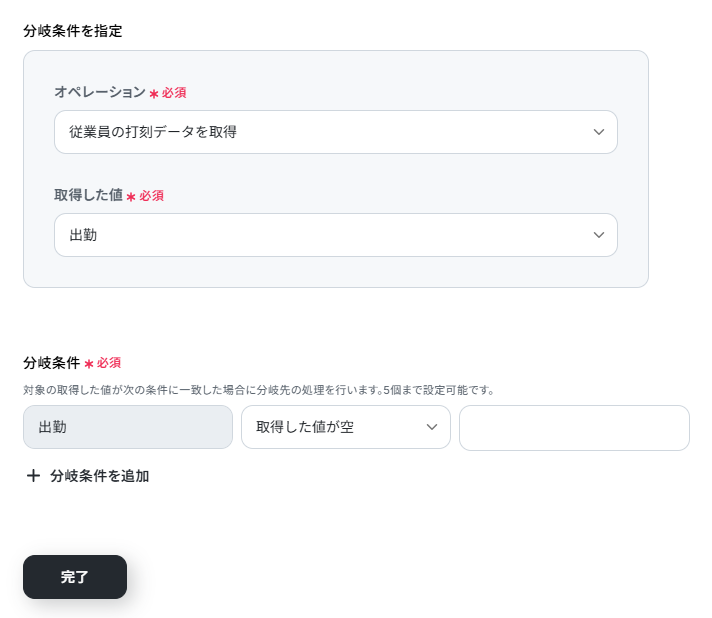This screenshot has width=712, height=618.
Task: Click the chevron in the 取得した値 dropdown
Action: coord(599,235)
